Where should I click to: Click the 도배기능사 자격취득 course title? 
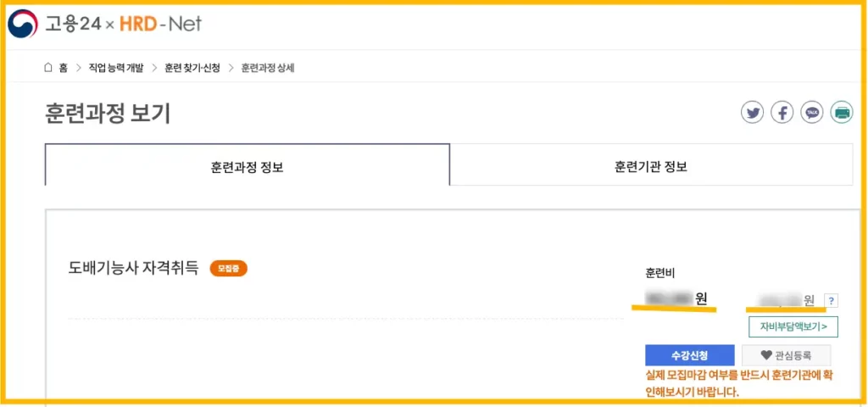133,269
